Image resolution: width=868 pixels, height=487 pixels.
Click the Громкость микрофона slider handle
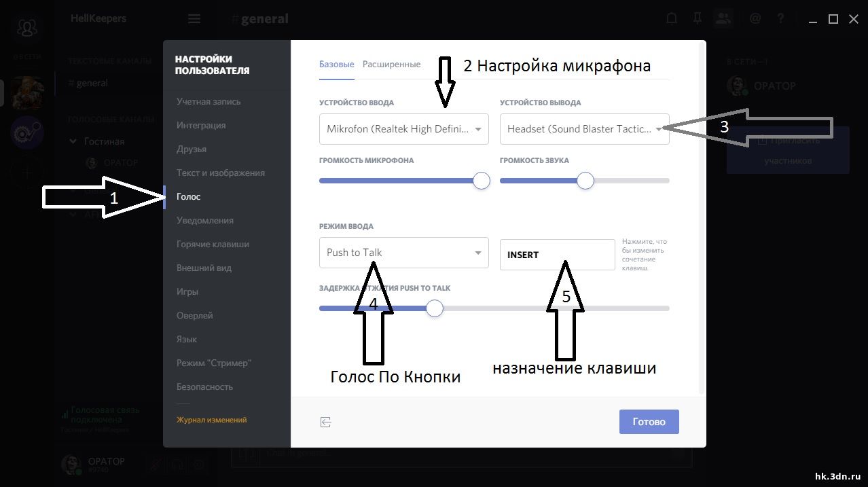(x=482, y=181)
